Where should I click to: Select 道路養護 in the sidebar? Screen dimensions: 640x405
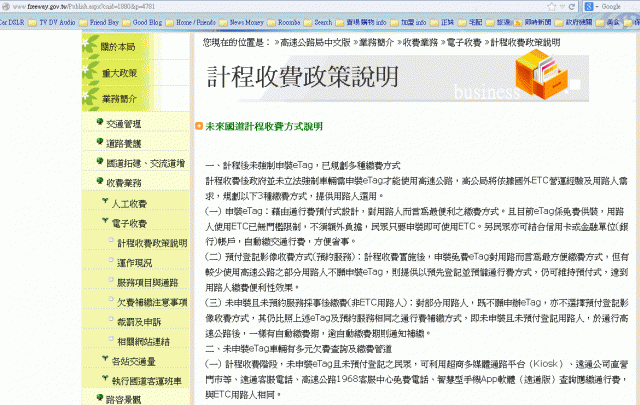click(x=124, y=143)
